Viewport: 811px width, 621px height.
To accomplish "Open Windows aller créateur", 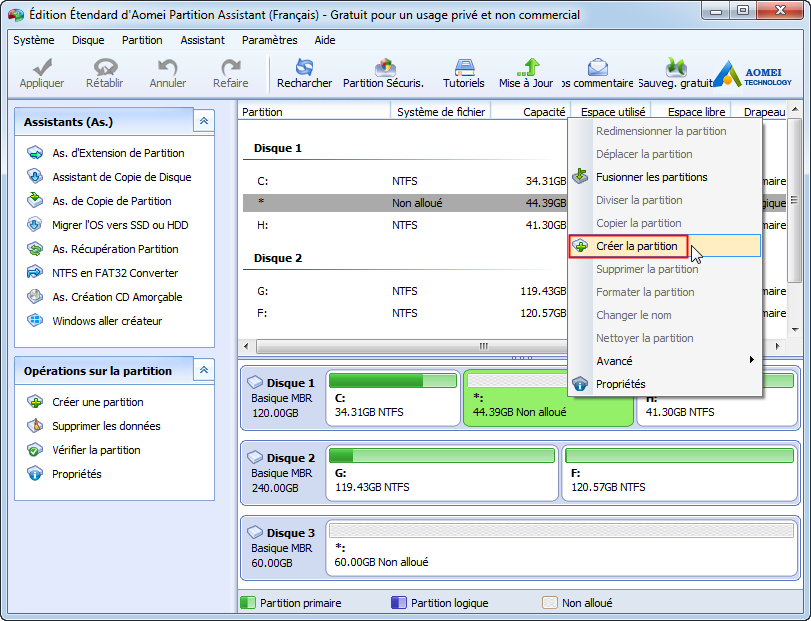I will pyautogui.click(x=107, y=321).
